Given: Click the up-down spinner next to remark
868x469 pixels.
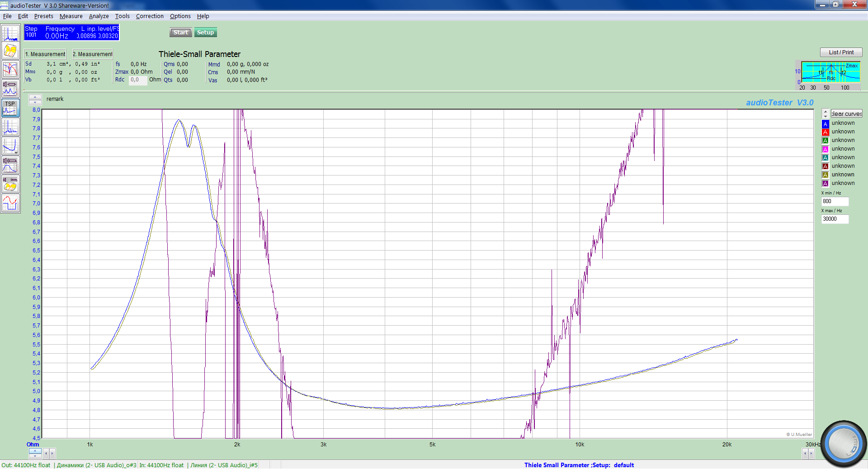Looking at the screenshot, I should [35, 99].
